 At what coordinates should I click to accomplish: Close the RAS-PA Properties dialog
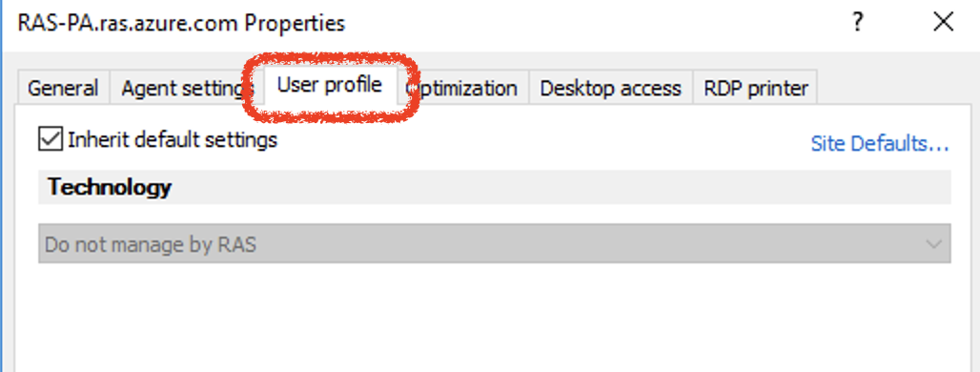943,23
